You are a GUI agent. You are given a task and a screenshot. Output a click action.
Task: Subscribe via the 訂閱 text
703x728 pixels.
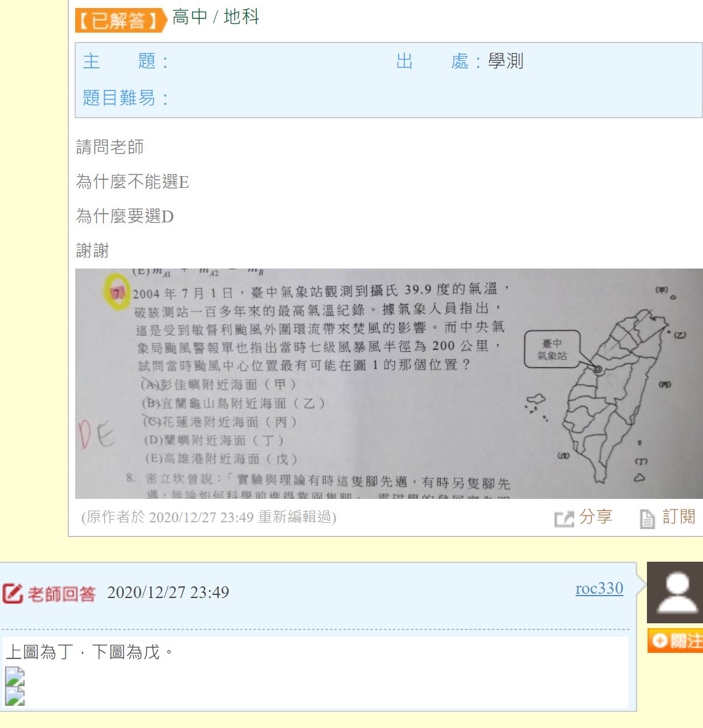[678, 517]
